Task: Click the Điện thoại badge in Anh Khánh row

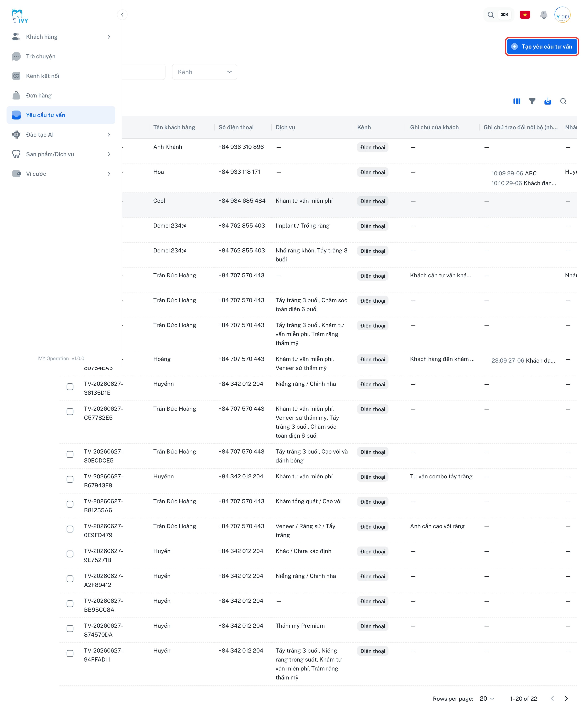Action: pos(373,147)
